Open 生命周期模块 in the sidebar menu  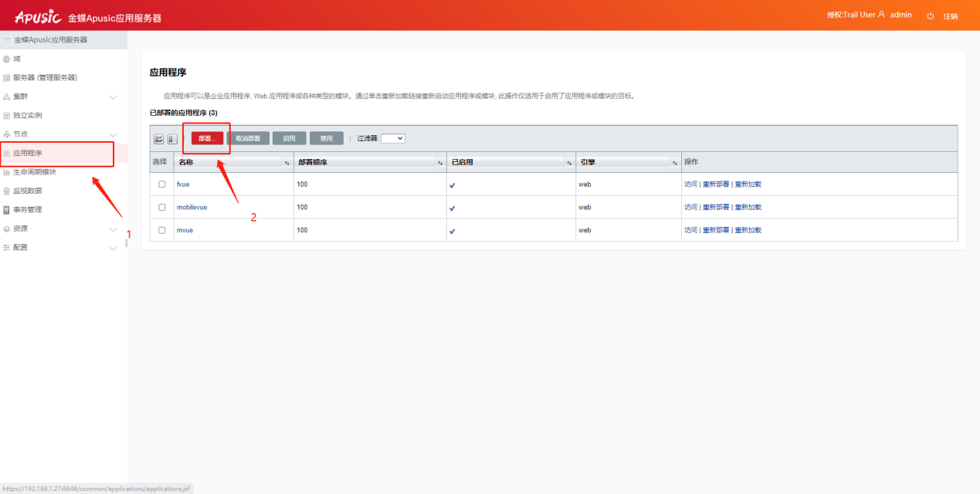tap(35, 172)
